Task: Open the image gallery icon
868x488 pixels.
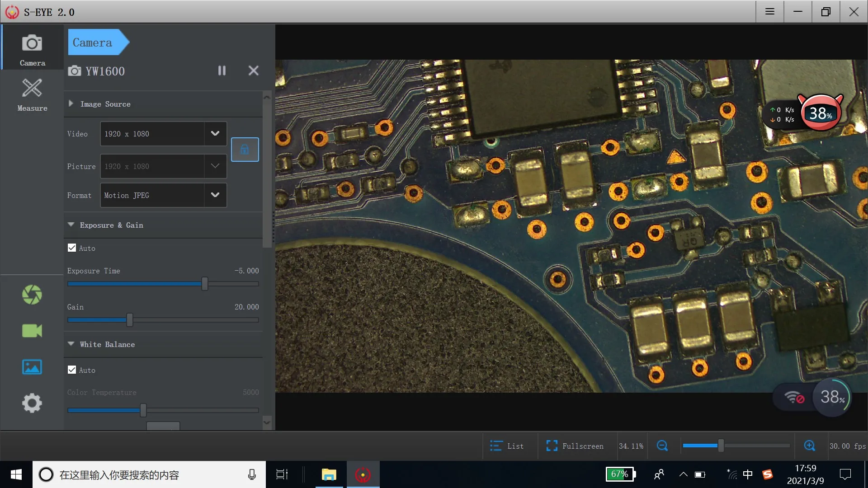Action: pos(32,367)
